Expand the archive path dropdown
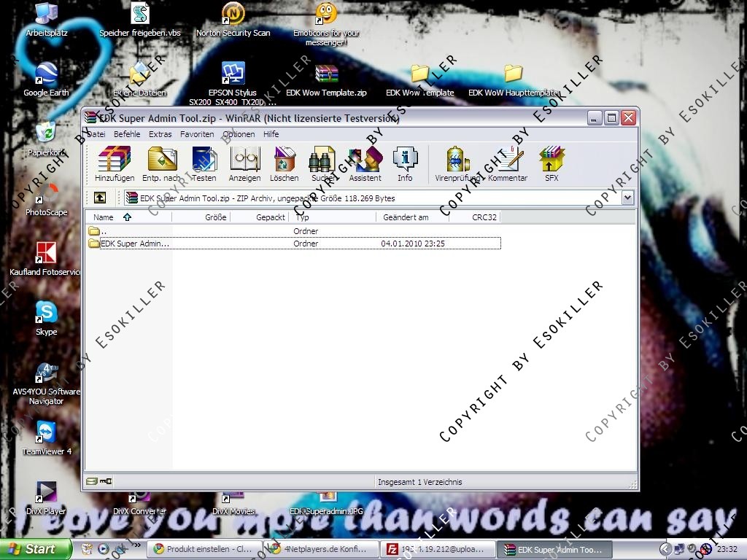Screen dimensions: 747x560 tap(627, 198)
